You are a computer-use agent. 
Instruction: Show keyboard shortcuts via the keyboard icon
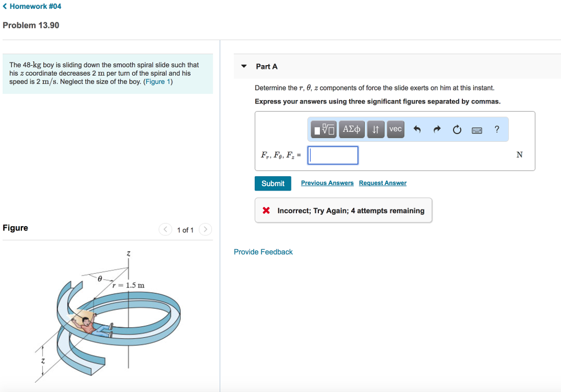point(477,130)
